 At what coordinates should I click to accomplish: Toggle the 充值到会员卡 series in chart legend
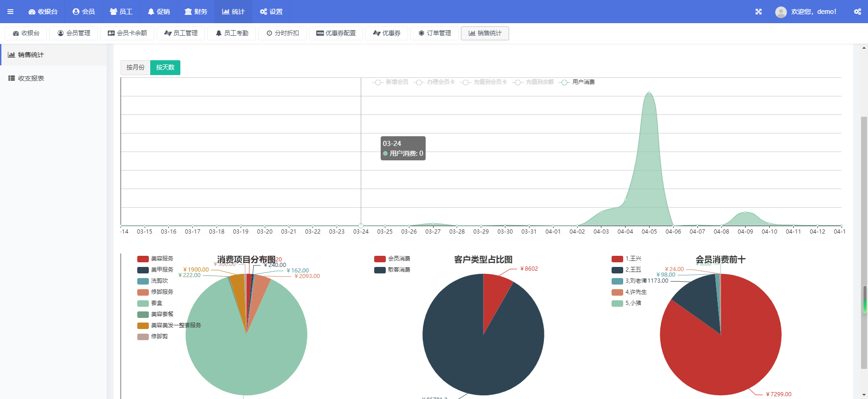coord(484,82)
